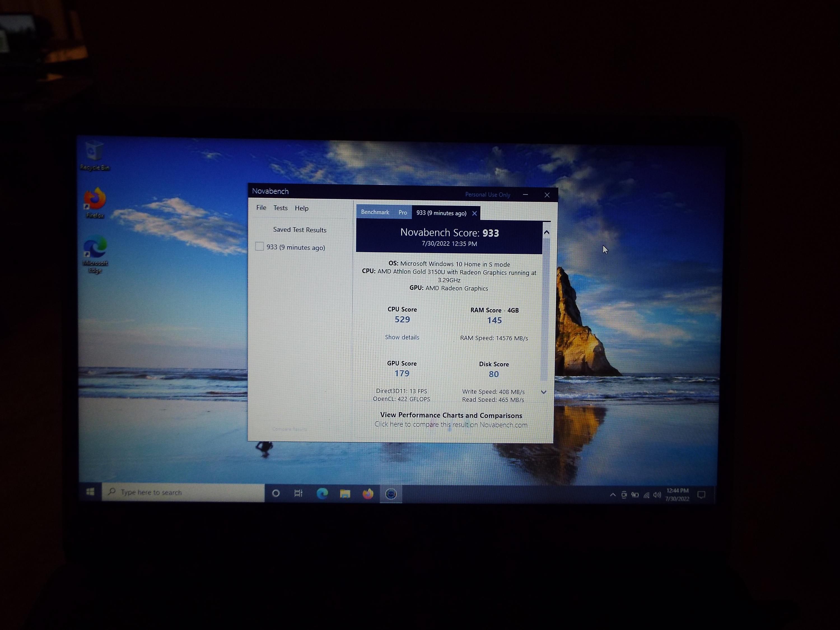Open the volume speaker tray icon
The width and height of the screenshot is (840, 630).
tap(657, 495)
